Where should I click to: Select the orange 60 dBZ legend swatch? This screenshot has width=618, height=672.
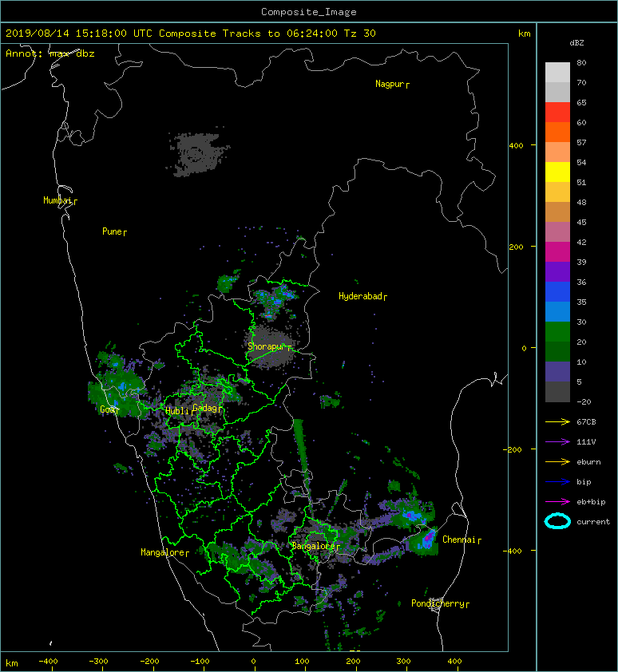tap(557, 132)
